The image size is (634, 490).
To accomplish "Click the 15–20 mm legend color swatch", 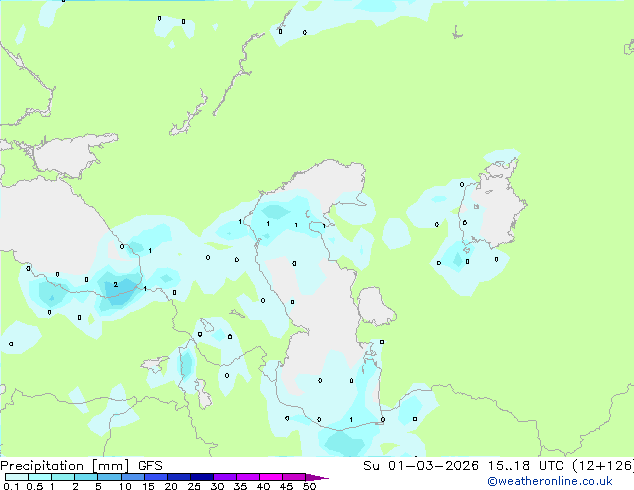I will (x=155, y=477).
